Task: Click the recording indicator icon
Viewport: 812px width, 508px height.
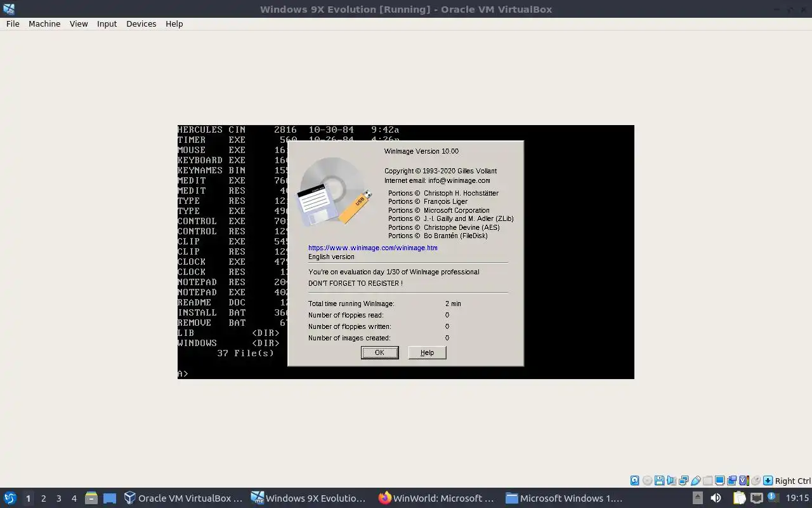Action: coord(731,481)
